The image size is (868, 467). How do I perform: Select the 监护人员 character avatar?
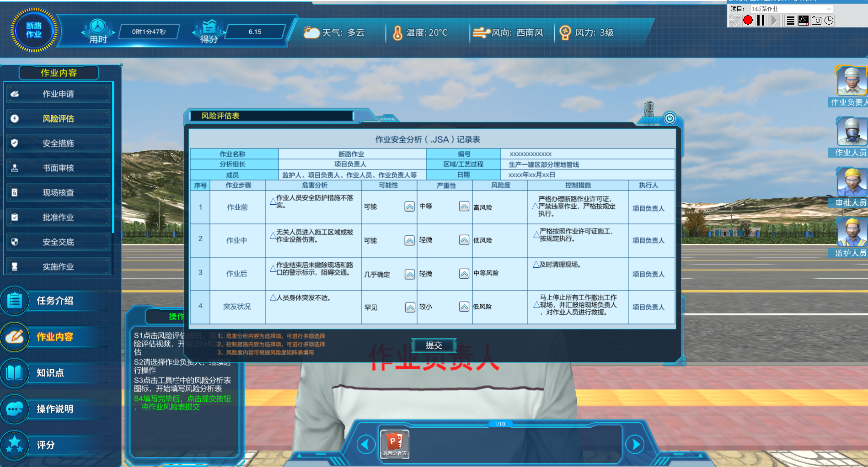pyautogui.click(x=852, y=233)
